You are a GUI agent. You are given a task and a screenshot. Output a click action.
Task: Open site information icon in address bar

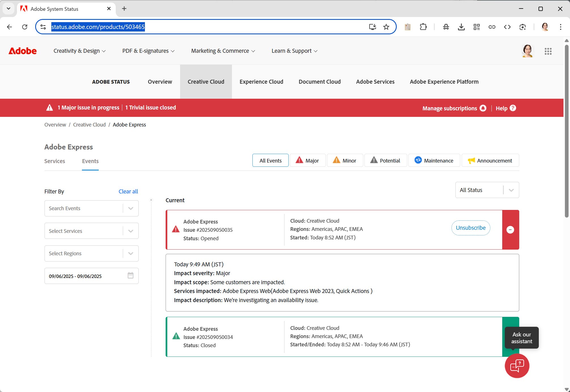pos(43,27)
